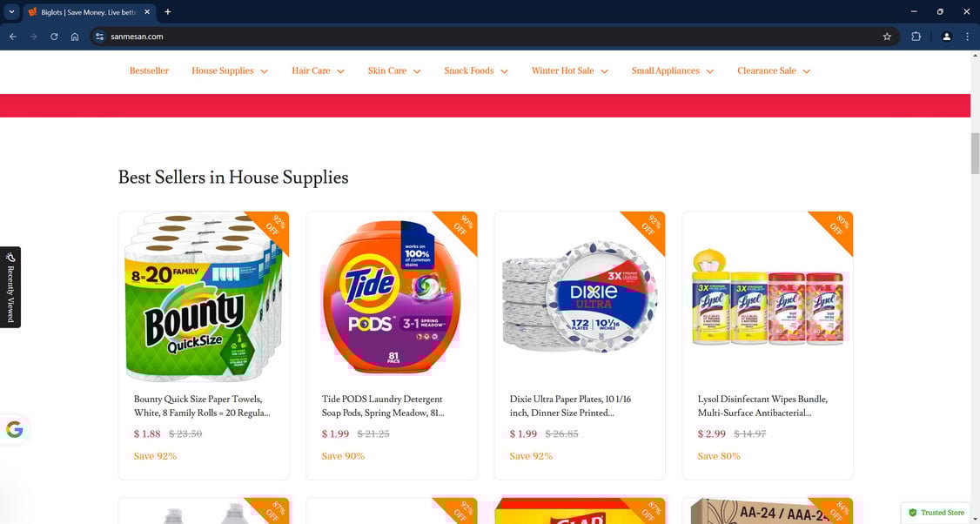
Task: Open the Chrome three-dot menu
Action: pyautogui.click(x=967, y=37)
